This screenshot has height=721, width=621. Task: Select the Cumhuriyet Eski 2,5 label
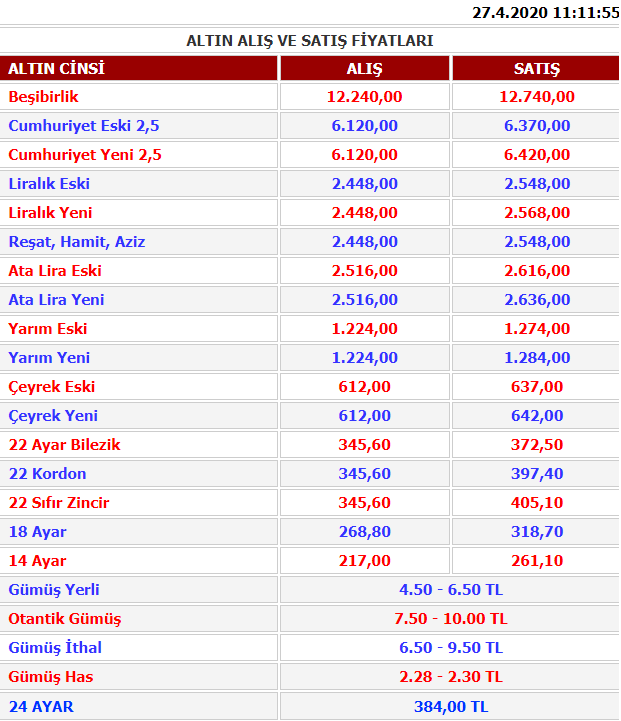pos(84,126)
